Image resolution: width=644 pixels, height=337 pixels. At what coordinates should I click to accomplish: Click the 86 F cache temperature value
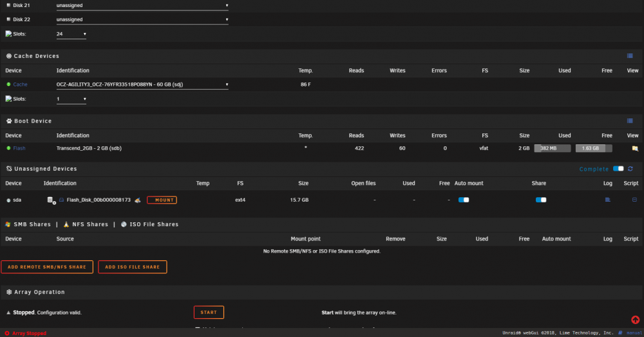(305, 84)
